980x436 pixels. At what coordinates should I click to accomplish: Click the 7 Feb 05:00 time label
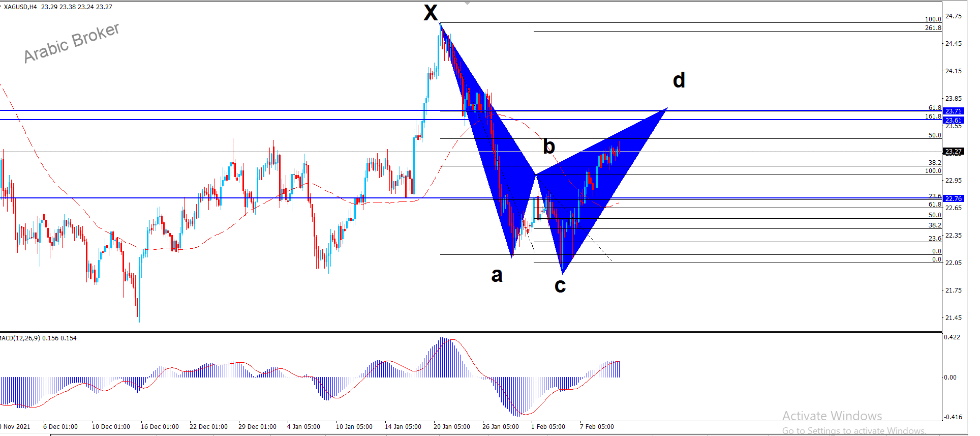(x=597, y=427)
